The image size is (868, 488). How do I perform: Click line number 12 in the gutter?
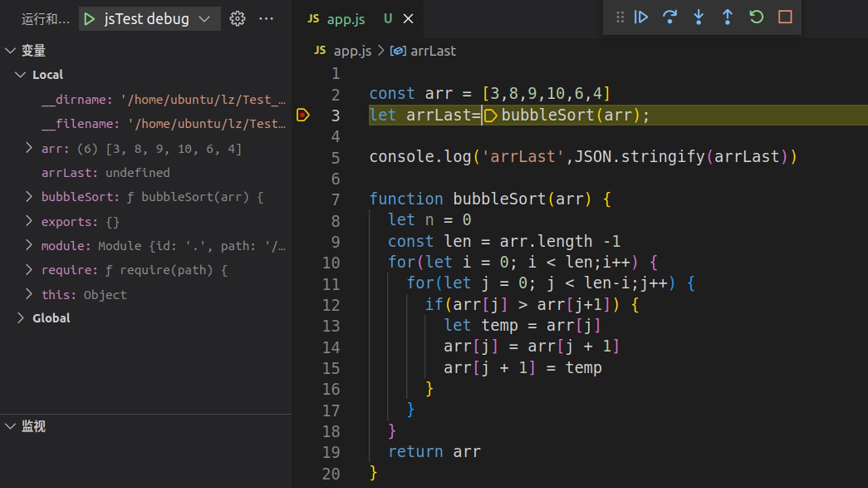point(331,305)
